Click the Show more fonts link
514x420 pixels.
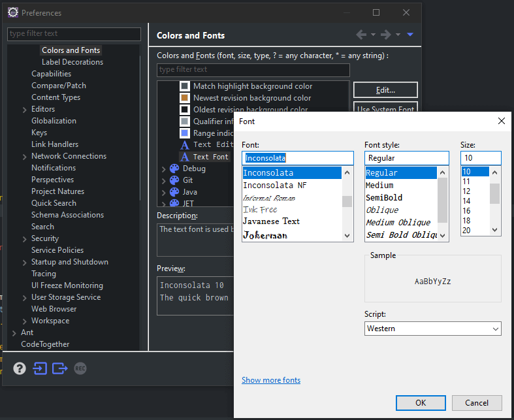271,380
